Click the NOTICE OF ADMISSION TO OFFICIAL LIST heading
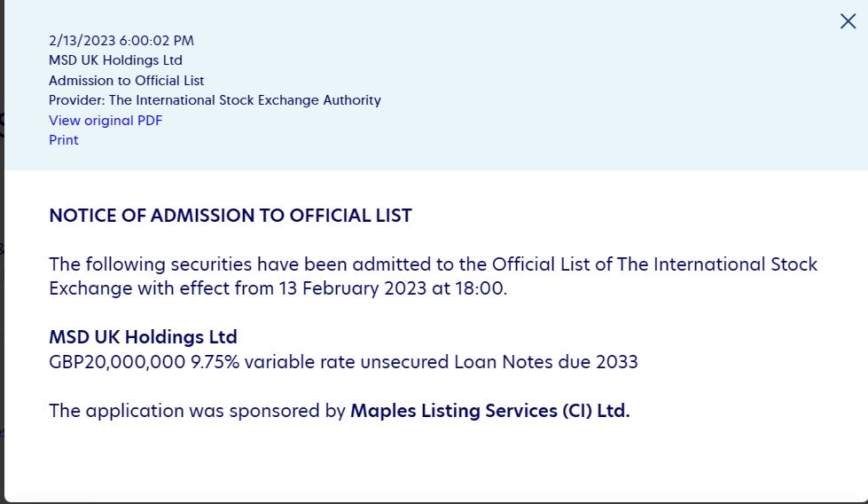Viewport: 868px width, 504px height. (x=231, y=216)
